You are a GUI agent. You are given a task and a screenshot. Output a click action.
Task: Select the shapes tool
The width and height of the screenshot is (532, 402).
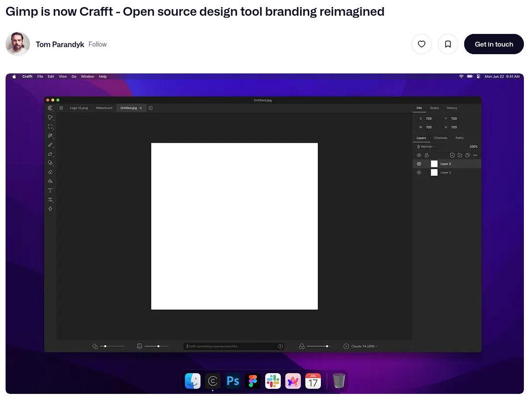point(50,154)
